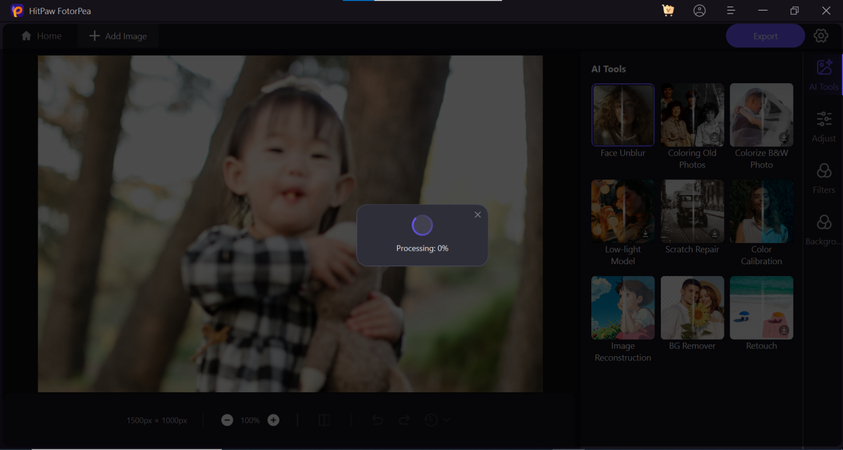This screenshot has width=843, height=450.
Task: Click Add Image button
Action: pos(118,36)
